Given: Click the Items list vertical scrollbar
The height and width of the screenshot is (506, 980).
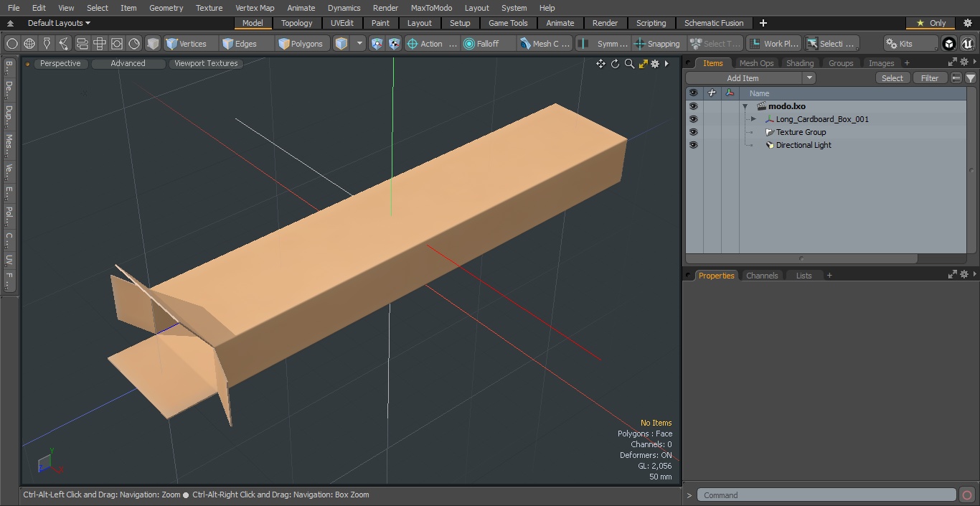Looking at the screenshot, I should [972, 170].
